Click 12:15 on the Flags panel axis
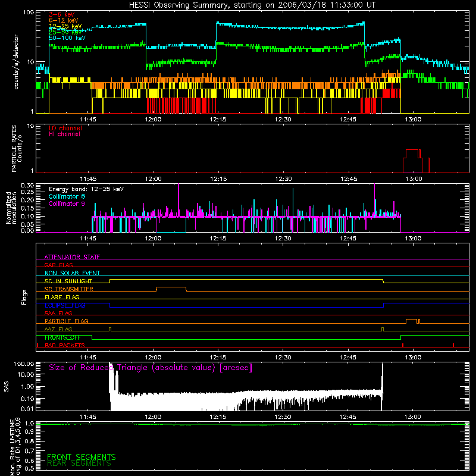 coord(218,358)
